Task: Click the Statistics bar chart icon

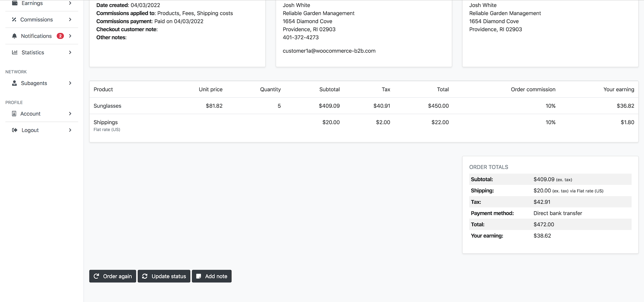Action: point(15,52)
